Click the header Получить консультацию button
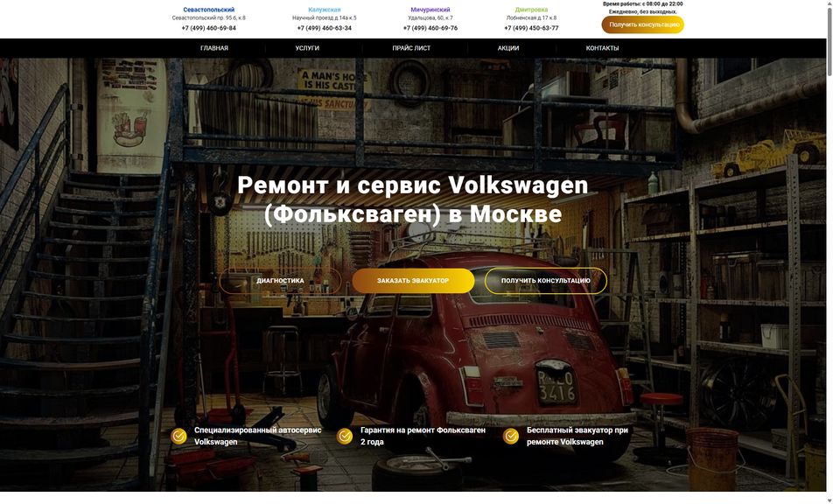 click(x=643, y=24)
